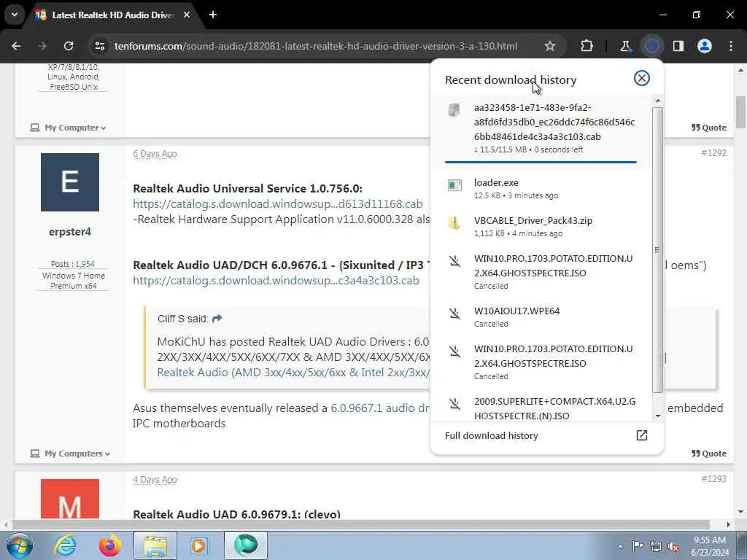Viewport: 747px width, 560px height.
Task: Select W10AIOU17.WPE64 cancelled download
Action: (x=541, y=317)
